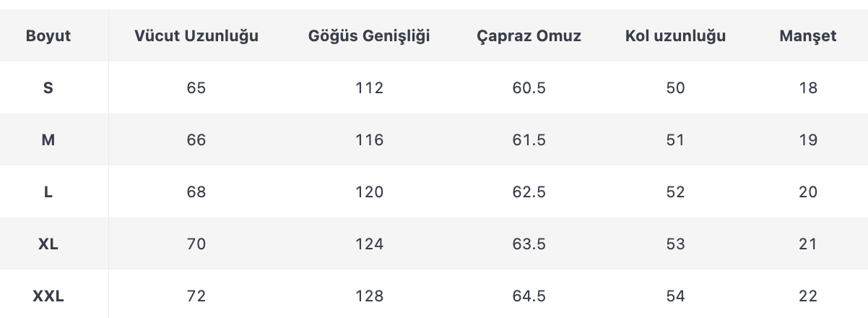Select cuff value 21 in XL row
The width and height of the screenshot is (868, 318).
click(808, 244)
